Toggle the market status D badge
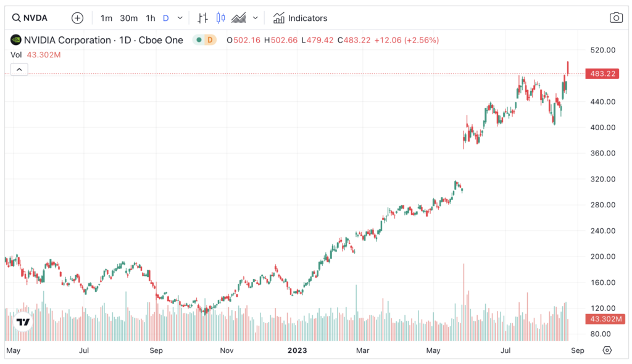Image resolution: width=632 pixels, height=364 pixels. point(210,40)
